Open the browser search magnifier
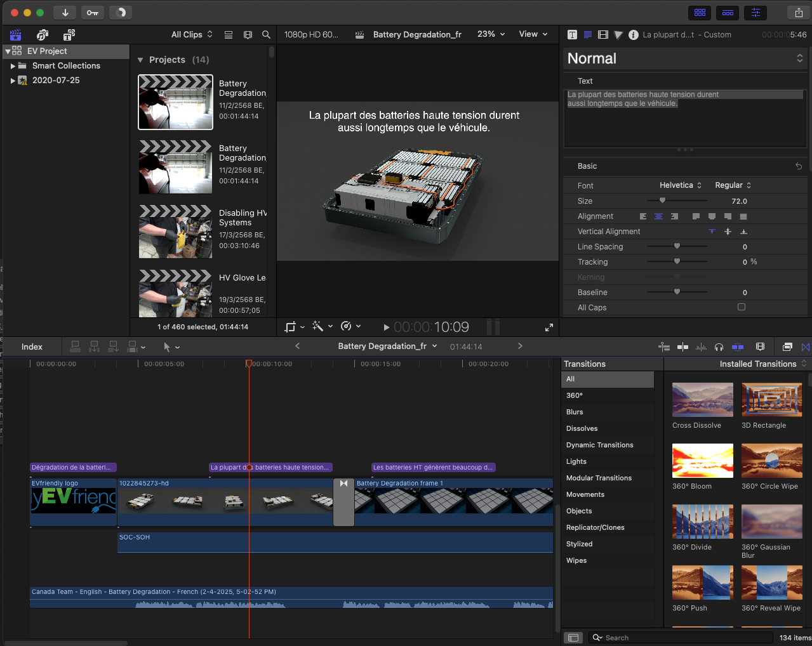Screen dimensions: 812x646 pyautogui.click(x=266, y=35)
